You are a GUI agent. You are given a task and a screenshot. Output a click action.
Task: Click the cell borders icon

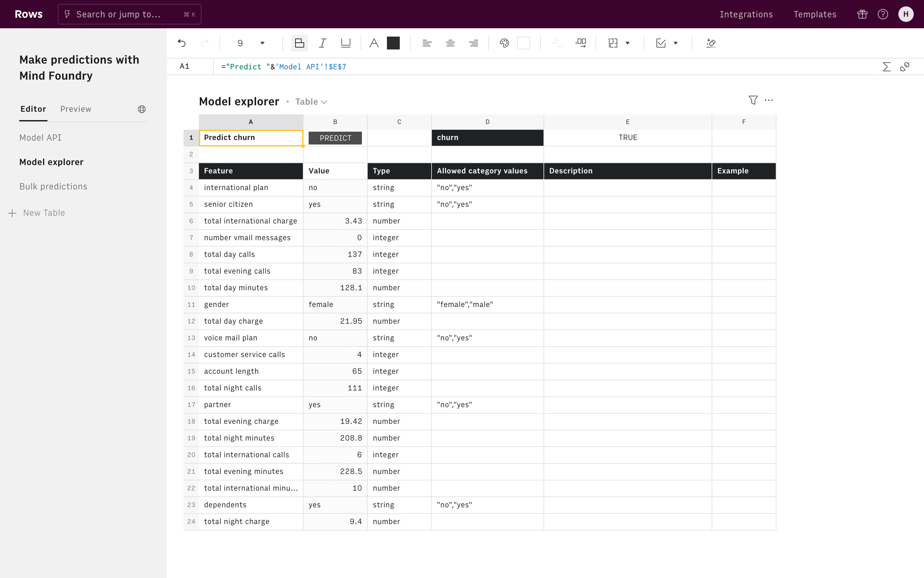point(613,43)
